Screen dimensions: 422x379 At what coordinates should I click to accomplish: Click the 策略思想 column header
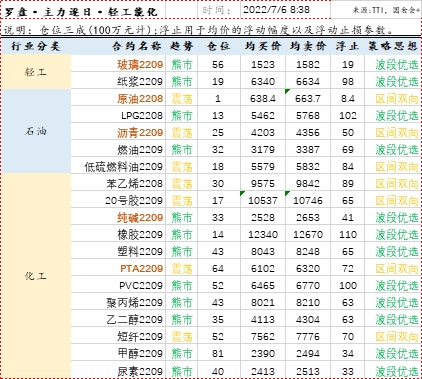click(393, 46)
